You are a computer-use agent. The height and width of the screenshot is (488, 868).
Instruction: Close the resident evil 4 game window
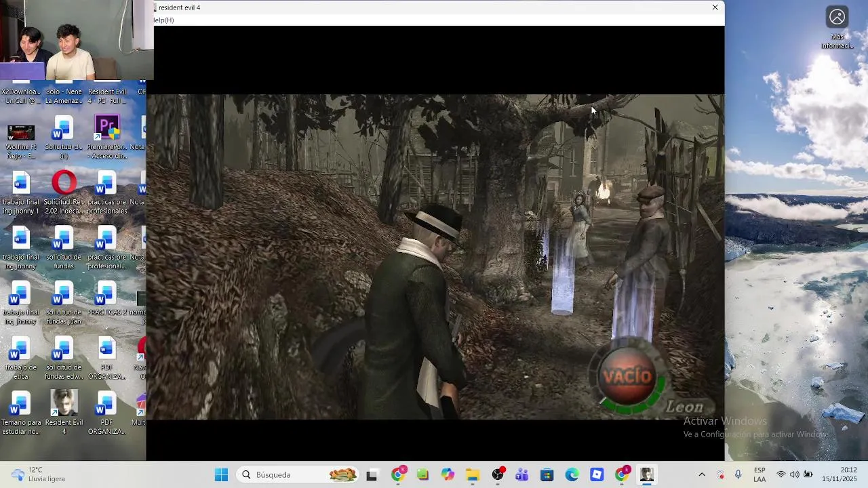click(x=715, y=7)
